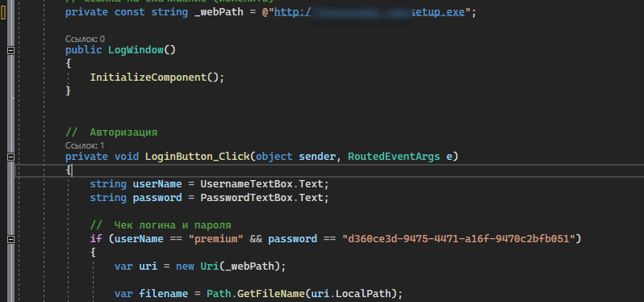Select the RoutedEventArgs type name
Viewport: 644px width, 302px height.
(x=394, y=157)
